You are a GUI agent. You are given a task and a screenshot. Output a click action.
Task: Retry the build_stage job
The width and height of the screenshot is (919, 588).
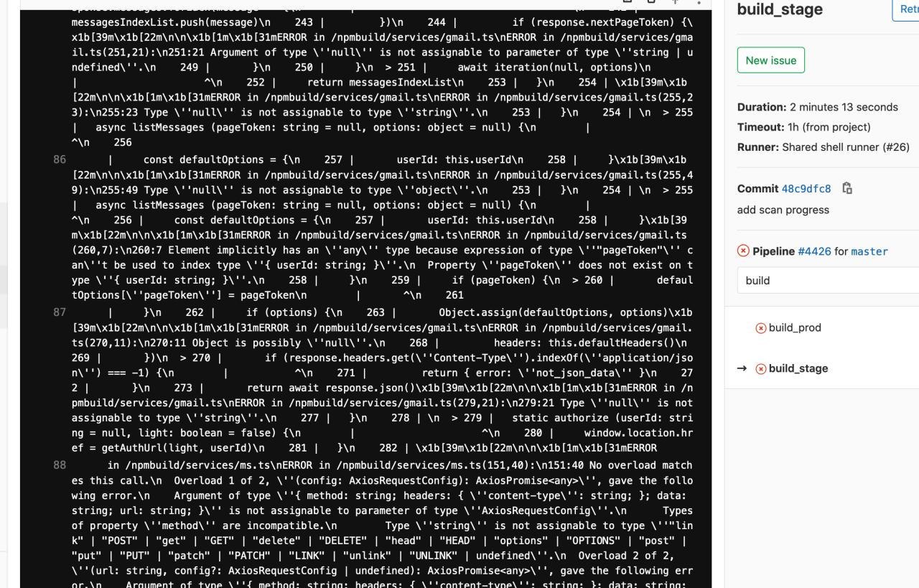pos(906,10)
